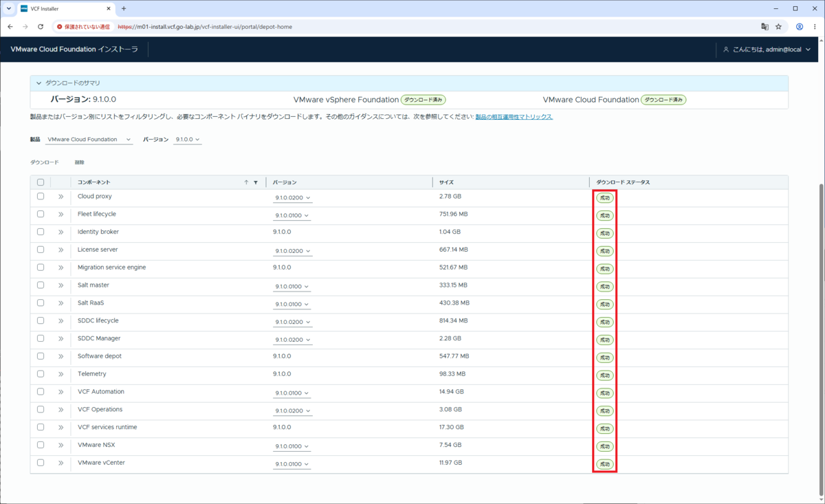Image resolution: width=825 pixels, height=504 pixels.
Task: Open Fleet lifecycle version dropdown
Action: coord(293,216)
